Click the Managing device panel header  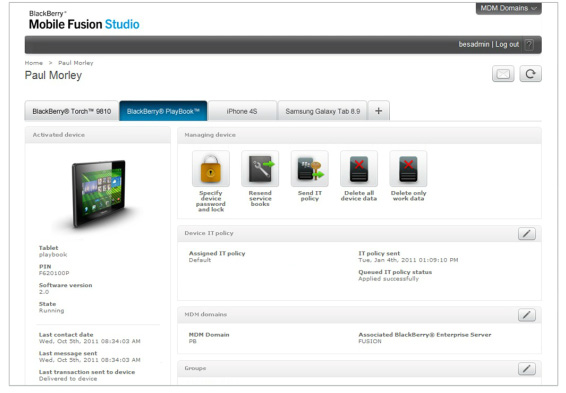[x=359, y=135]
